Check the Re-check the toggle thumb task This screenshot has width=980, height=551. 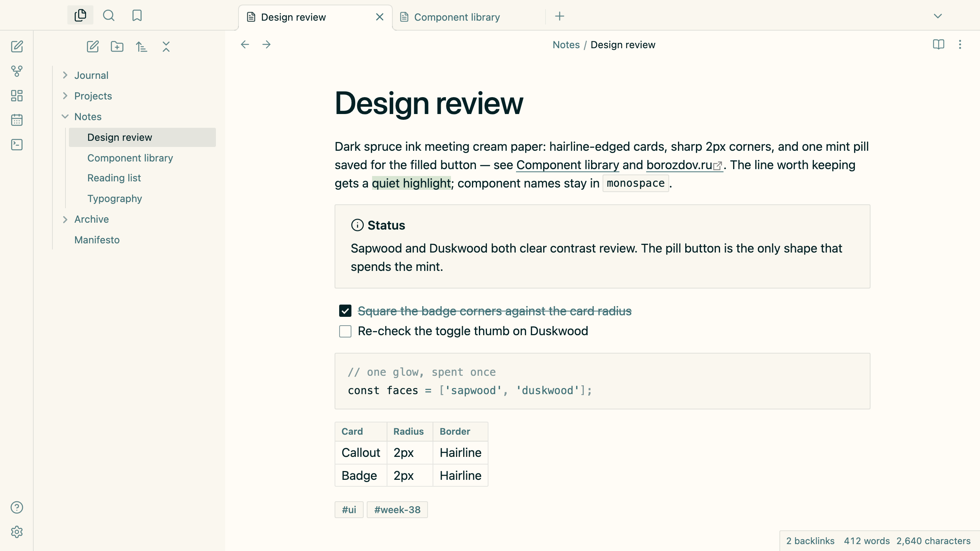click(x=345, y=331)
